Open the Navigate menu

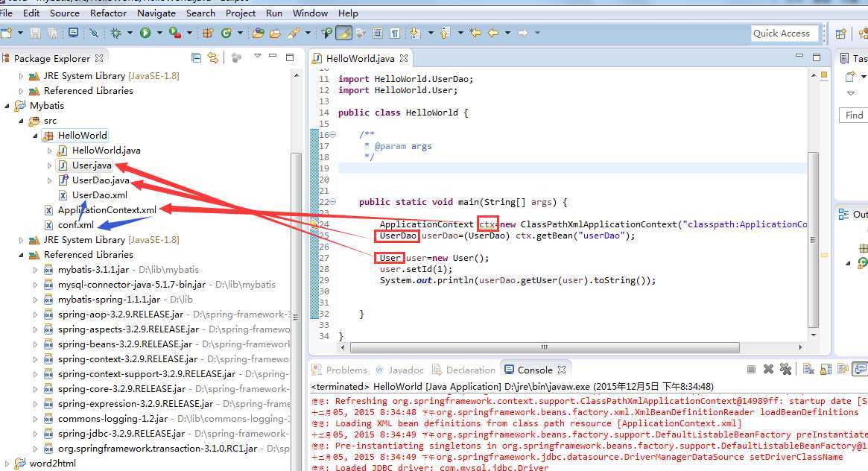pos(156,13)
